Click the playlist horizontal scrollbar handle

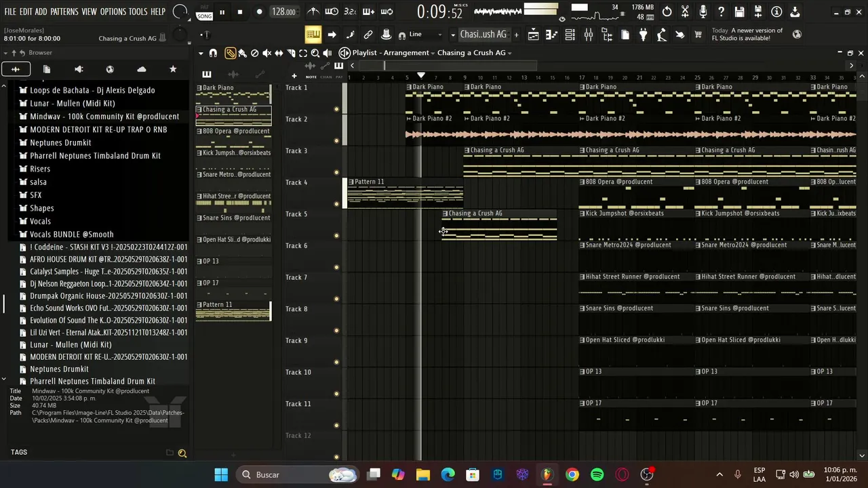[x=460, y=66]
